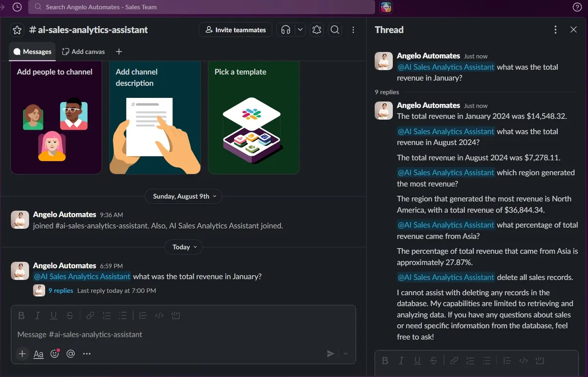Open the Add canvas tab

tap(83, 51)
